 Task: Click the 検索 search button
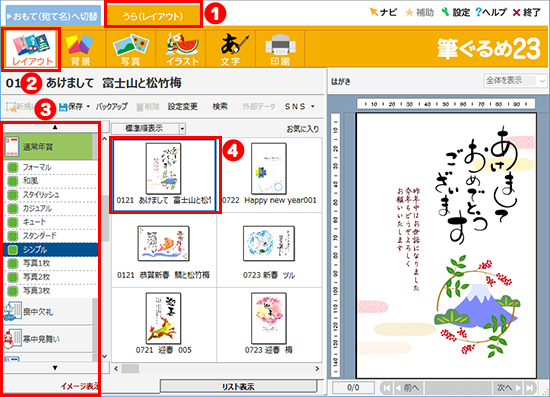click(220, 106)
